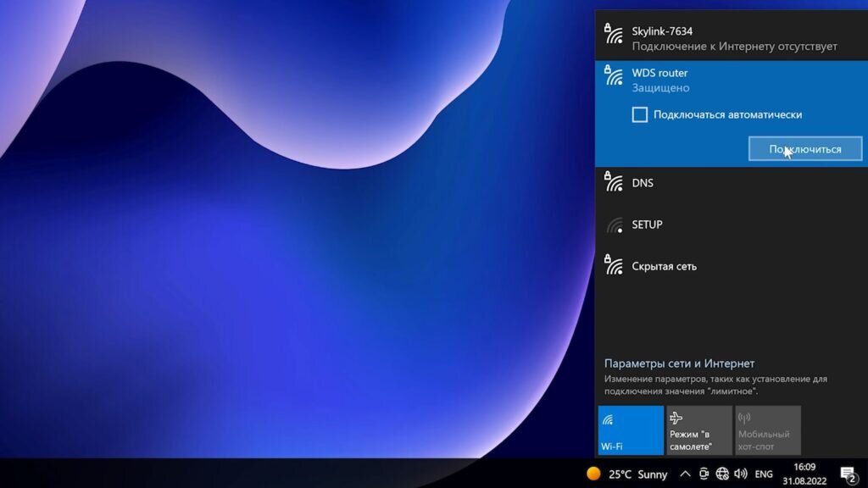Click the Скрытая сеть Wi-Fi icon
This screenshot has height=488, width=868.
click(x=614, y=265)
